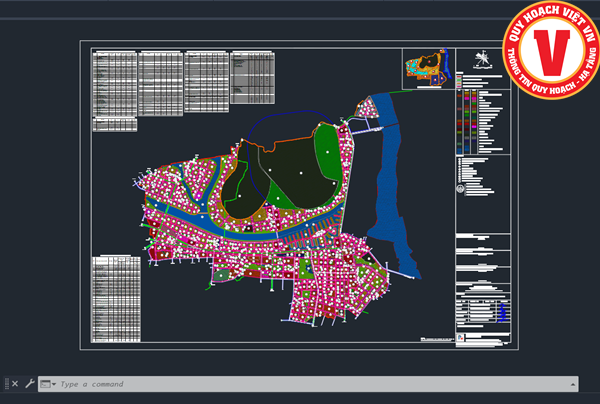
Task: Select the small table below top-left table
Action: [113, 124]
